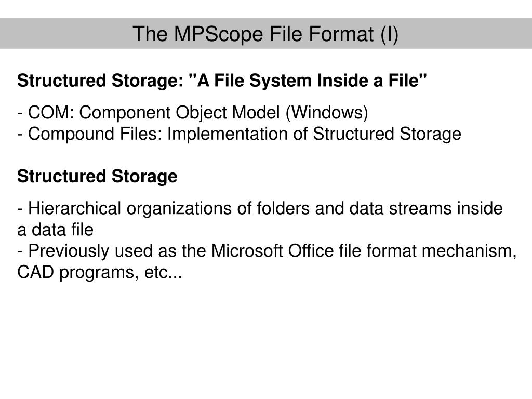532x399 pixels.
Task: Click the "CAD programs, etc..." line
Action: coord(100,273)
